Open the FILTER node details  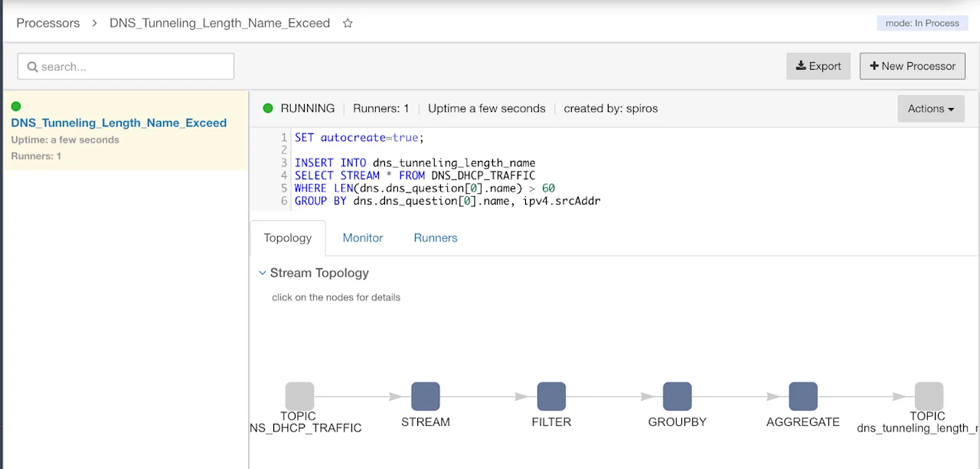[551, 396]
